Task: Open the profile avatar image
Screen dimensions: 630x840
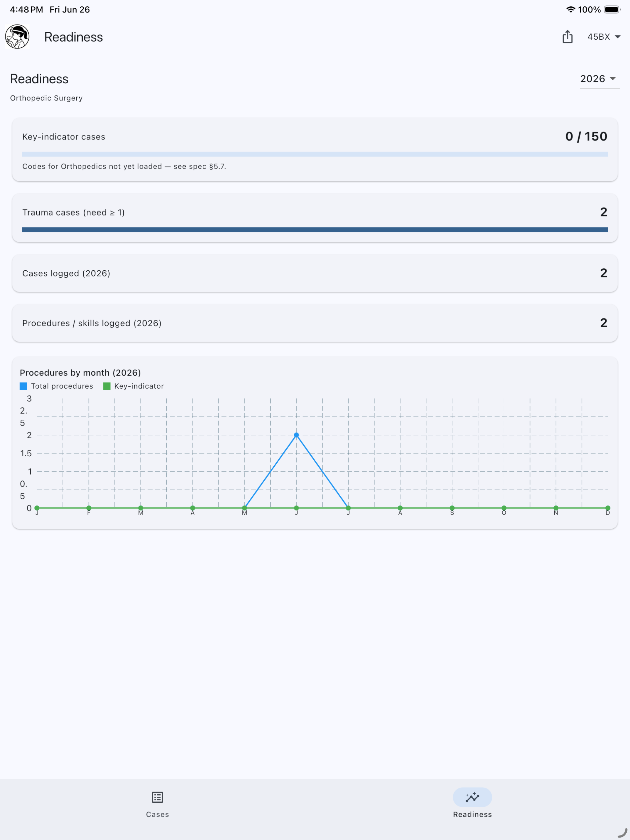Action: click(x=17, y=37)
